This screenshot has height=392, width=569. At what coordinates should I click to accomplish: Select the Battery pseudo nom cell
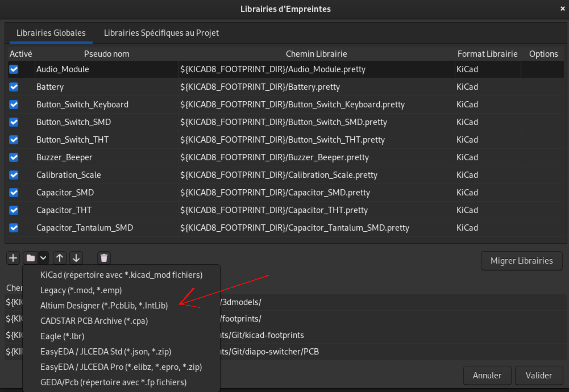pyautogui.click(x=107, y=87)
